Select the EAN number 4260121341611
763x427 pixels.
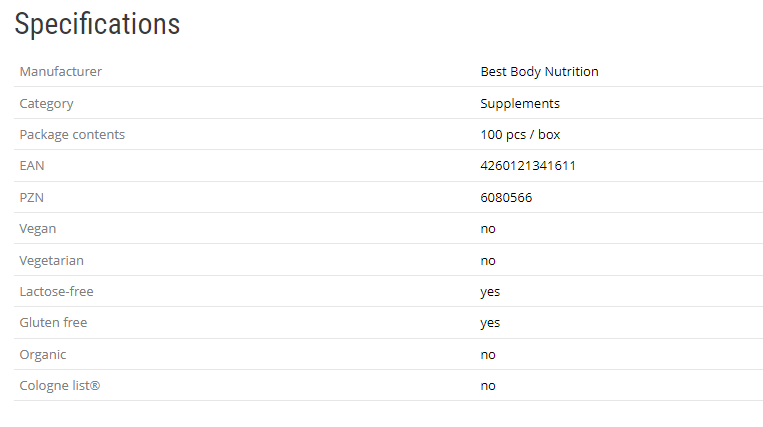coord(528,166)
